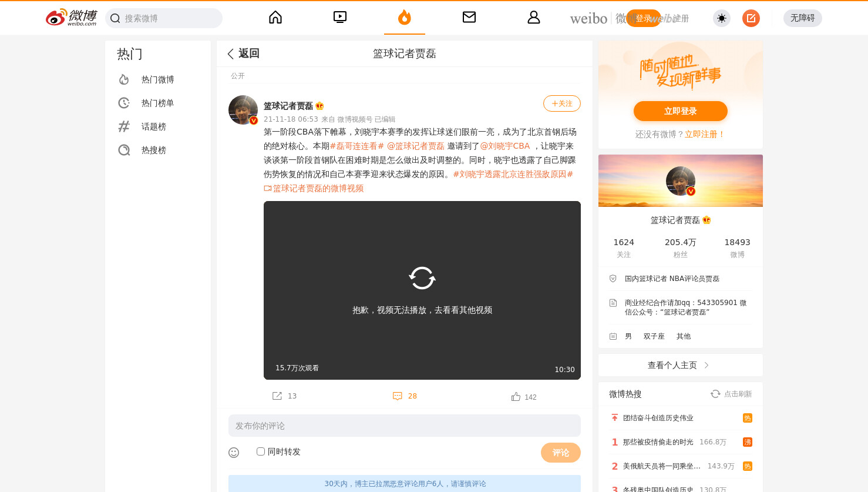Click the 立即登录 button in the promo card
The image size is (868, 492).
coord(681,111)
